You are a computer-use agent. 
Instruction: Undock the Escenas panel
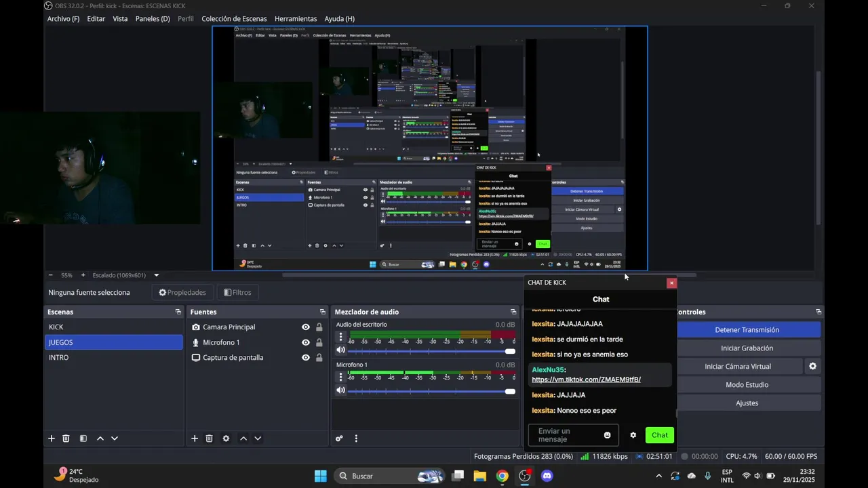[x=178, y=312]
